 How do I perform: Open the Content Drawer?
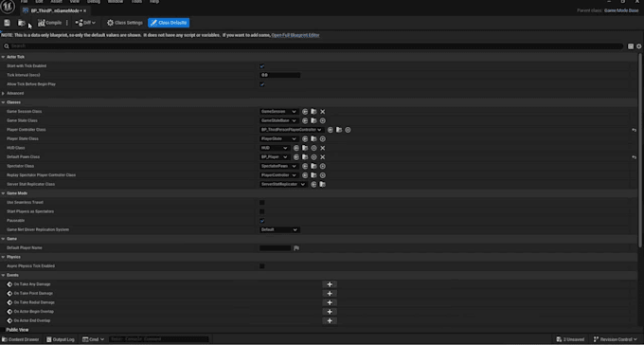(x=21, y=339)
